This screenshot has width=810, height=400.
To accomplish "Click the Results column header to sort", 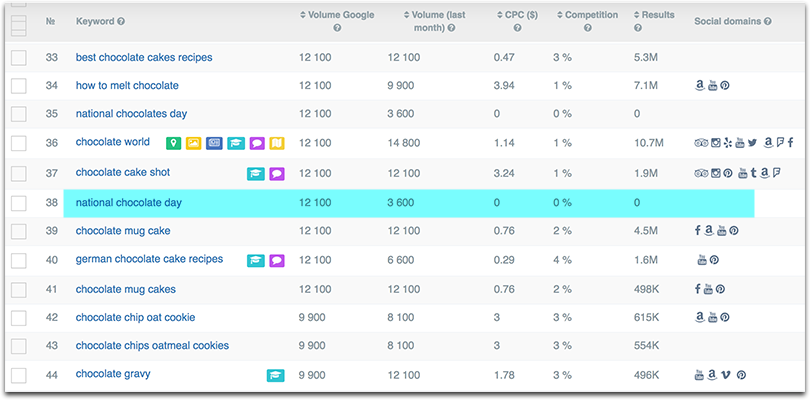I will pos(654,15).
